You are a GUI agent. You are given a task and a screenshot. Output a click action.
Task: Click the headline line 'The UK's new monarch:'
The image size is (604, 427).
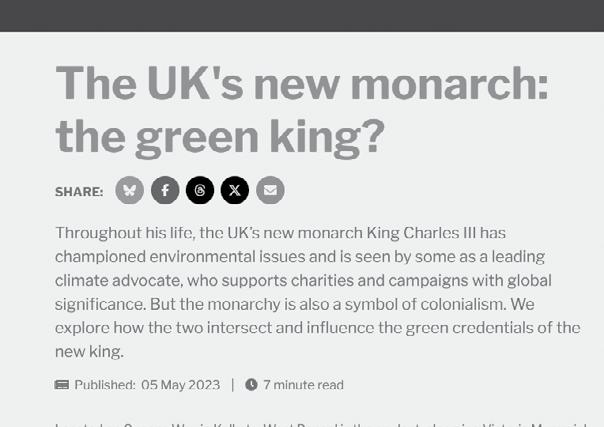pyautogui.click(x=302, y=84)
